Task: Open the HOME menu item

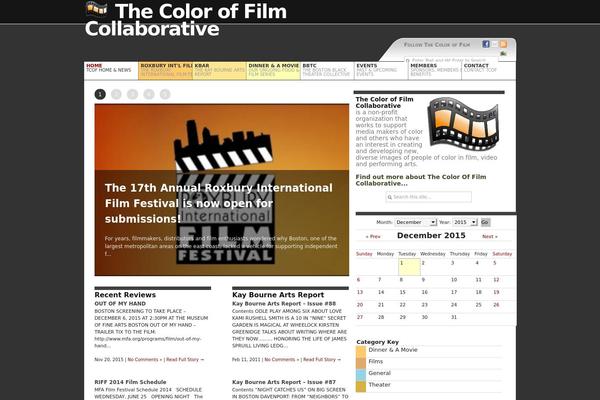Action: (111, 70)
